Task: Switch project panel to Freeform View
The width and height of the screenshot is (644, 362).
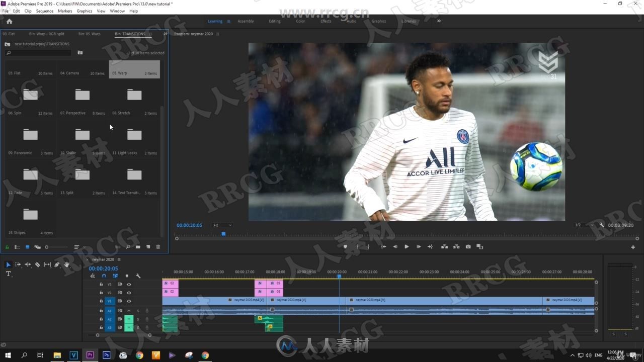Action: 37,247
